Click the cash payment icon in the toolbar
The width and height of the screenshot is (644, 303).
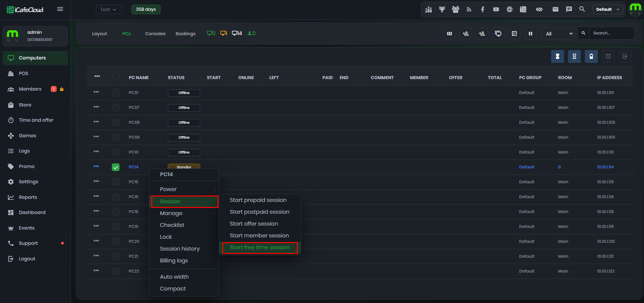[x=449, y=33]
